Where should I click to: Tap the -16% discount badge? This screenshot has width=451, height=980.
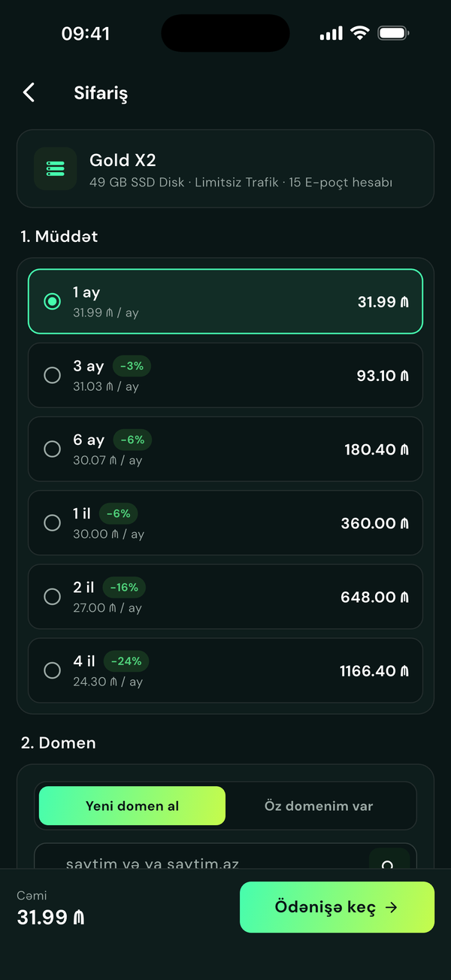tap(125, 588)
